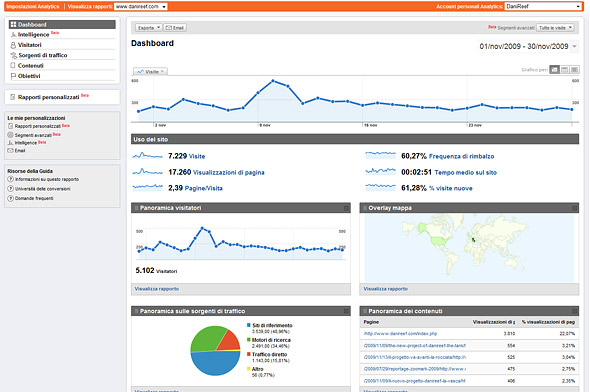This screenshot has width=590, height=392.
Task: Open the Visite graph metric tab
Action: click(151, 71)
